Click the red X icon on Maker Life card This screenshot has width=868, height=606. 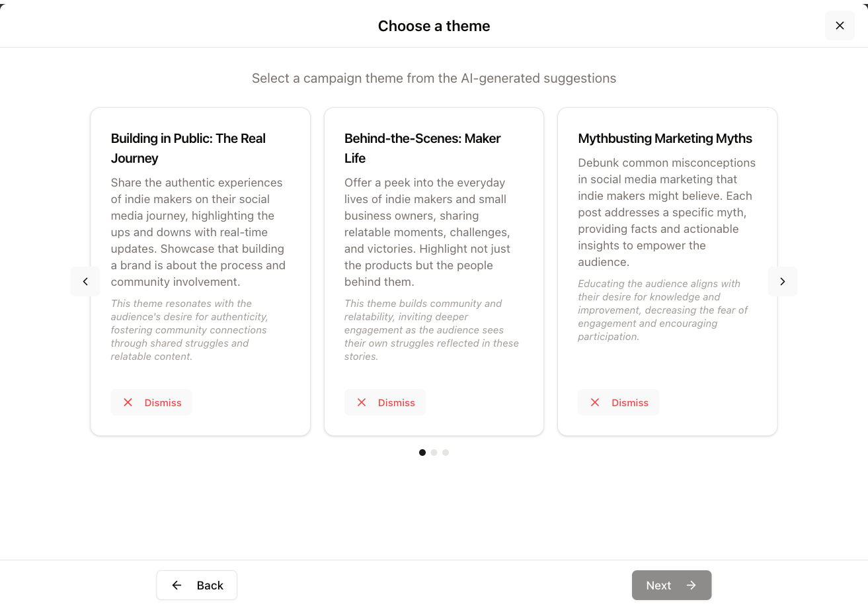coord(362,402)
